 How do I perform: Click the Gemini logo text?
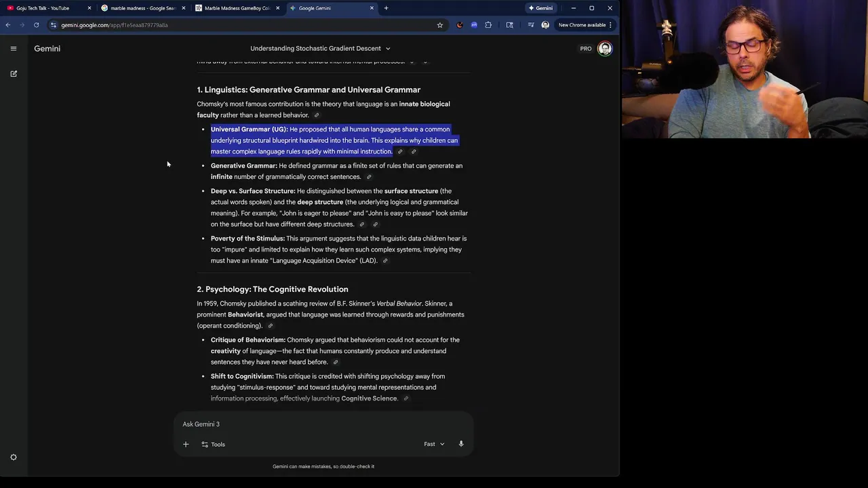tap(47, 49)
